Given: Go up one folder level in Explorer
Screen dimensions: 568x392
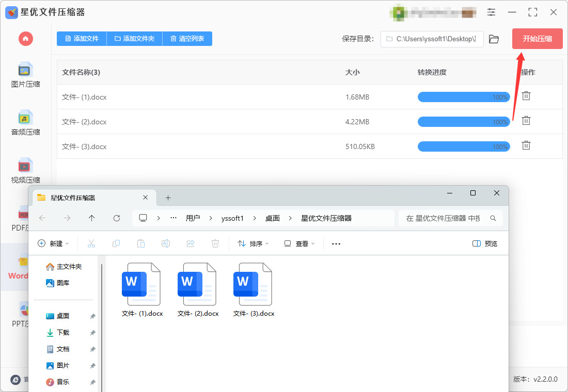Looking at the screenshot, I should (91, 218).
